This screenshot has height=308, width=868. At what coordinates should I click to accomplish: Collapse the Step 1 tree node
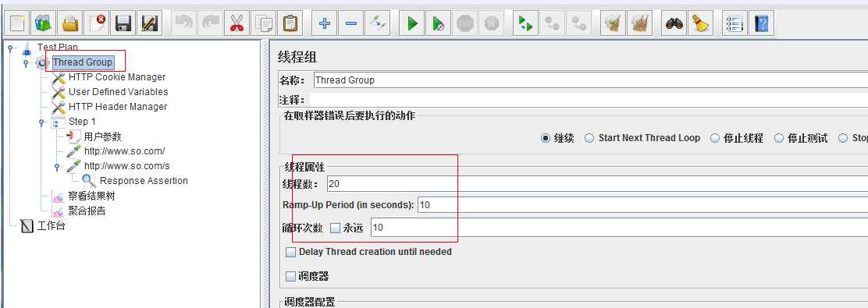click(41, 122)
